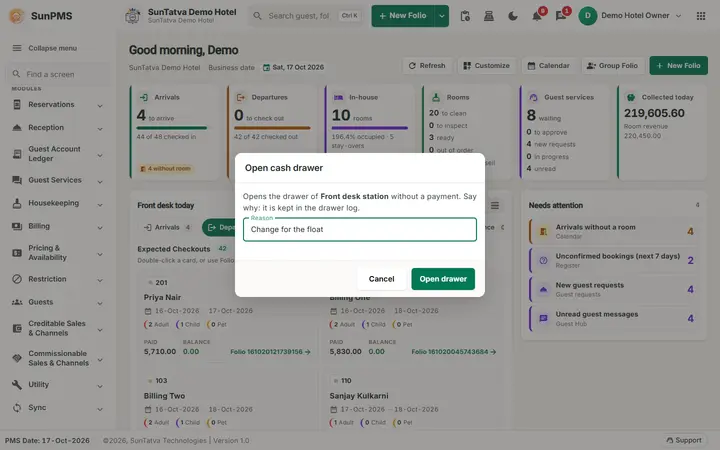
Task: Open the notifications bell
Action: pos(537,16)
